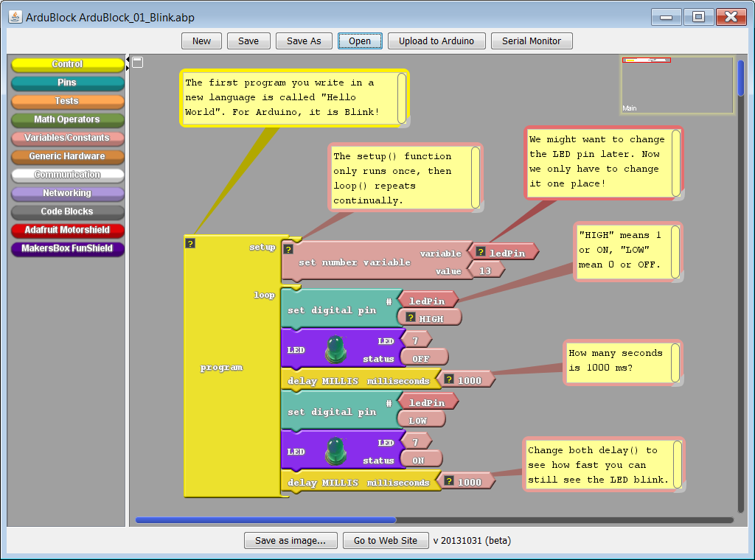Viewport: 755px width, 560px height.
Task: Click the small minimize-canvas box near the canvas corner
Action: tap(138, 63)
